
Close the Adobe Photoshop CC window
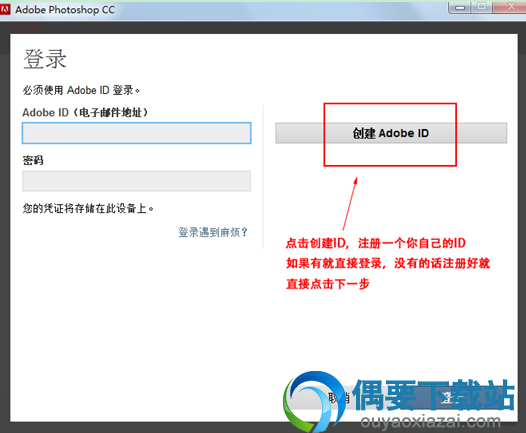click(x=510, y=7)
